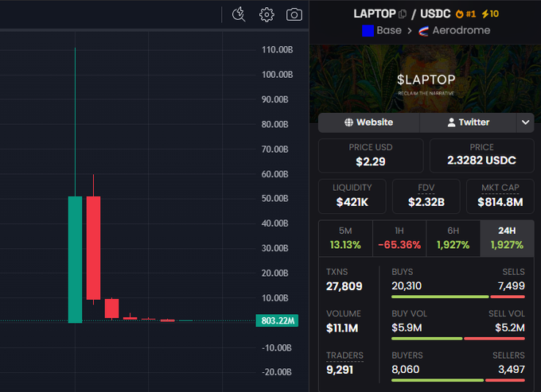Click the 50.00B axis label
541x392 pixels.
click(x=274, y=199)
